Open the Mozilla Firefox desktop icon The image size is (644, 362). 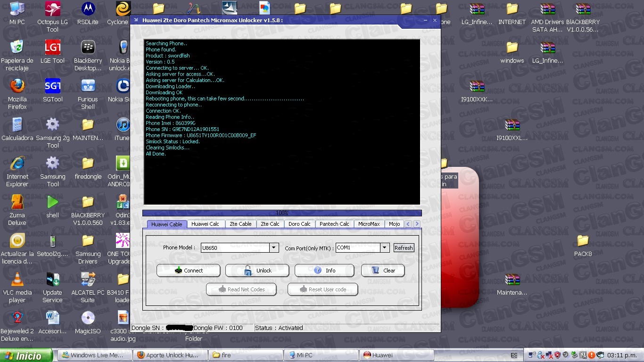click(17, 94)
